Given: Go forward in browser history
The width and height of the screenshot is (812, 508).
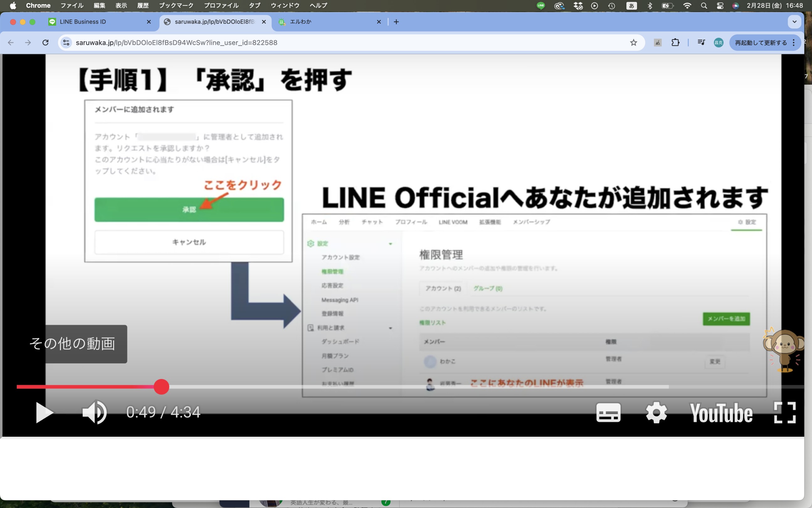Looking at the screenshot, I should (x=28, y=43).
